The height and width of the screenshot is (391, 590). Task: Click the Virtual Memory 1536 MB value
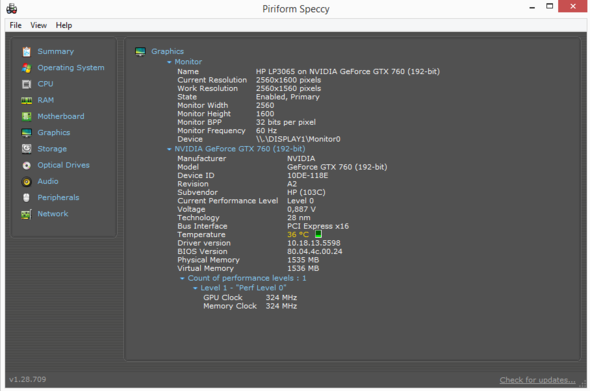(x=303, y=268)
